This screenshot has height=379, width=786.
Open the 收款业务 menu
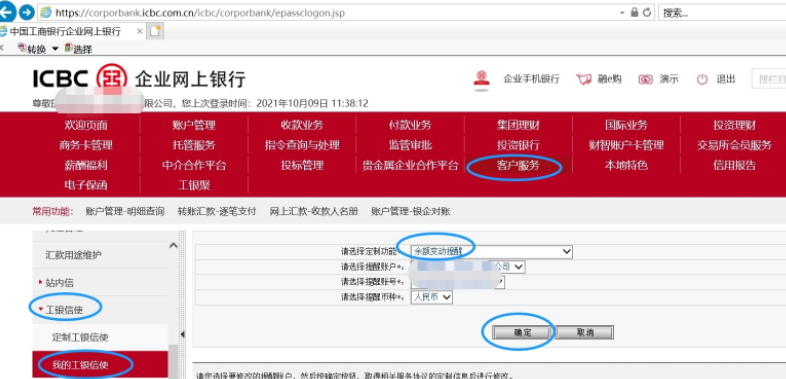pyautogui.click(x=302, y=125)
